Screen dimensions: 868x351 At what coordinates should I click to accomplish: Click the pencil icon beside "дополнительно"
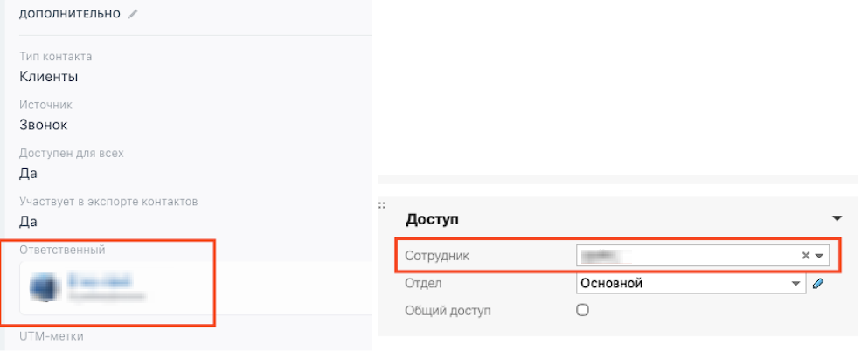(x=133, y=15)
